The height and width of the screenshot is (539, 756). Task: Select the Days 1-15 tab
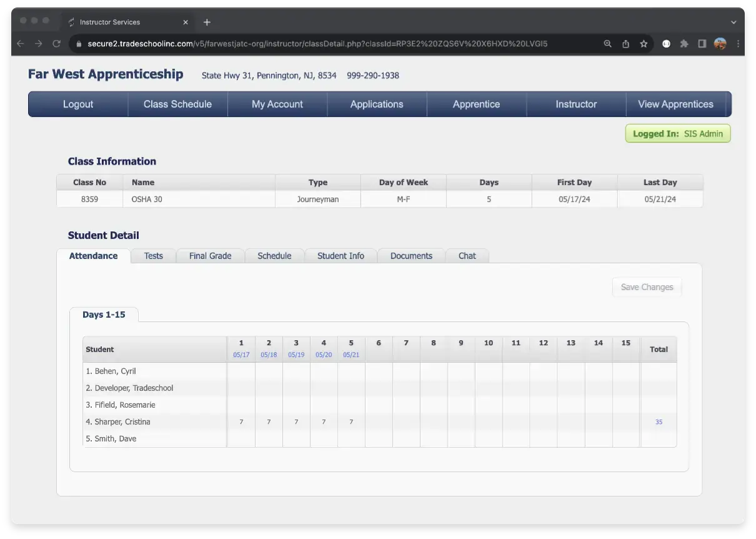[104, 315]
